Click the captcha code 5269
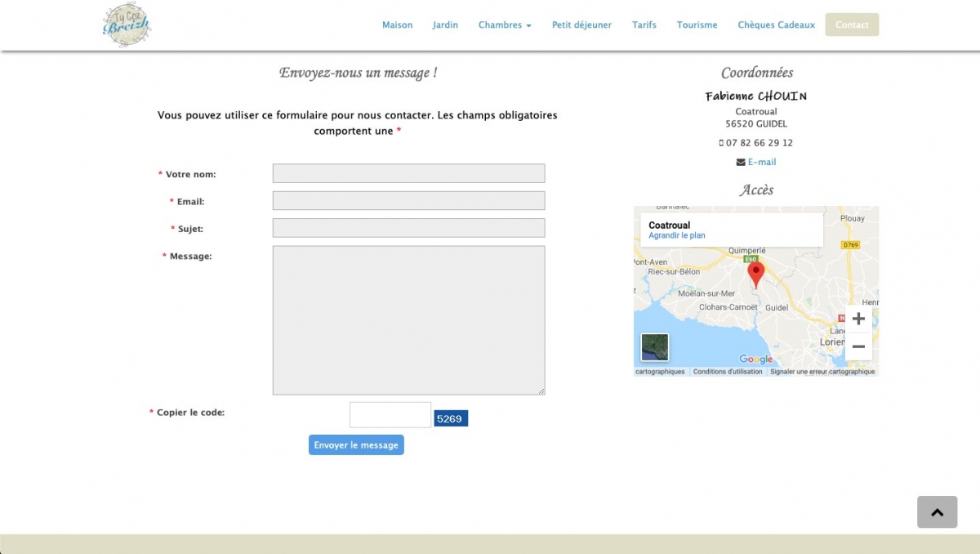 pyautogui.click(x=450, y=418)
